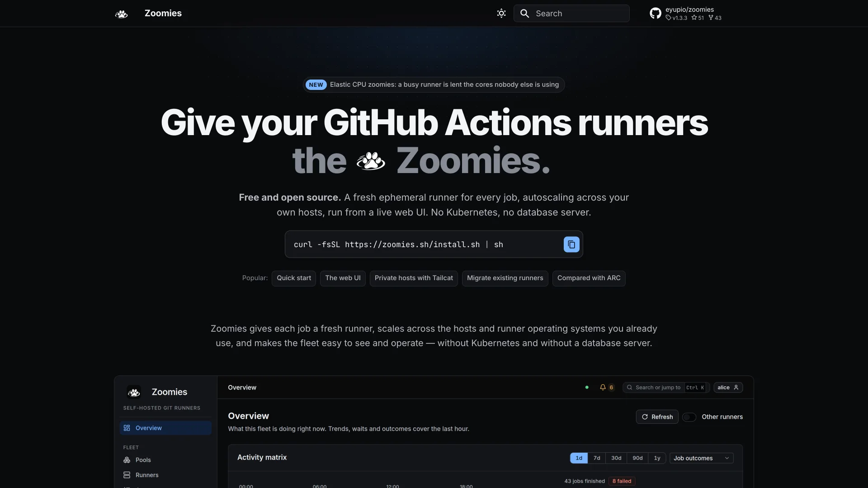Click the Zoomies paw logo in header
The image size is (868, 488).
(121, 14)
